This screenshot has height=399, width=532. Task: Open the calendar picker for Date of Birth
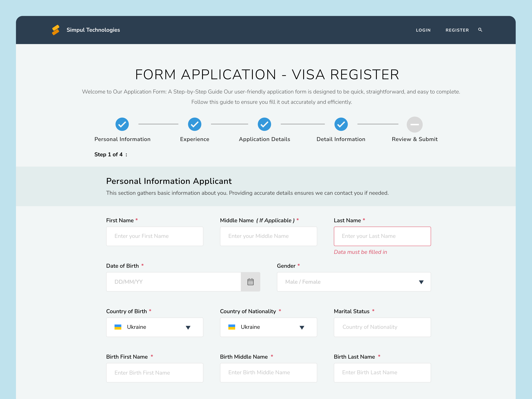coord(251,282)
